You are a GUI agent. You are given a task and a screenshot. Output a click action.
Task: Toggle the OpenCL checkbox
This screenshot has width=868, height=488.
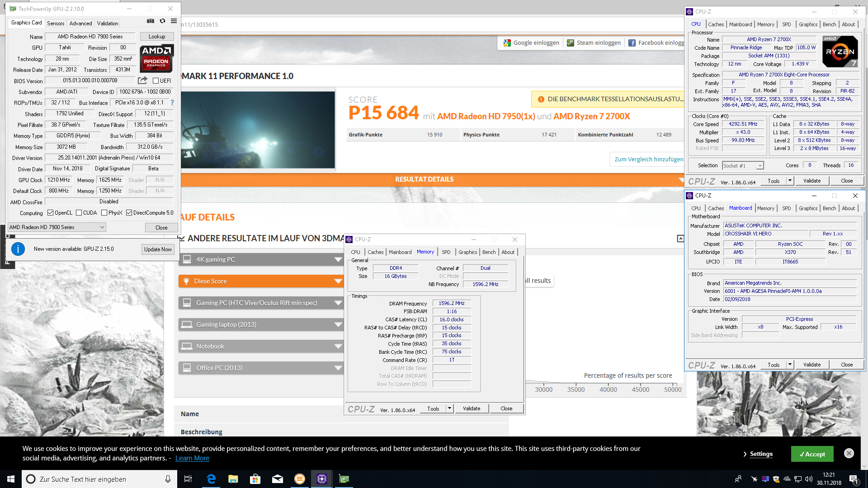pyautogui.click(x=50, y=213)
